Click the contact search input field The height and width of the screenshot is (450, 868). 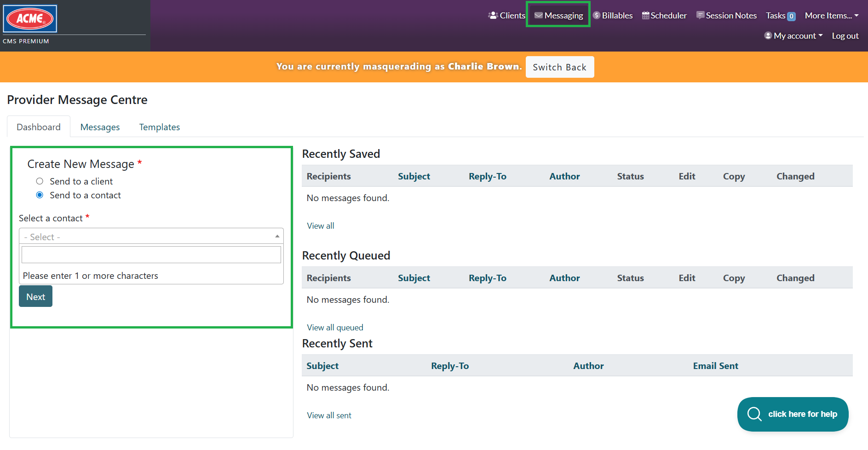tap(151, 255)
